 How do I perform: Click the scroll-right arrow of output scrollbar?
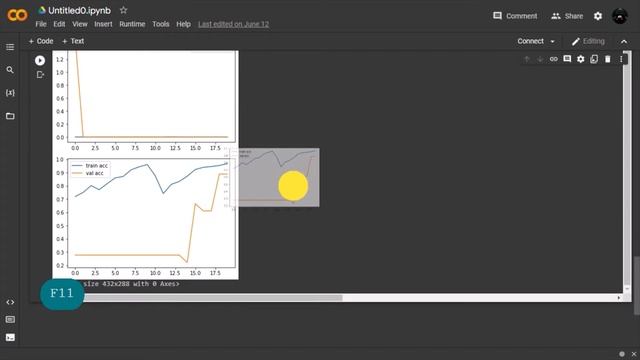(619, 298)
